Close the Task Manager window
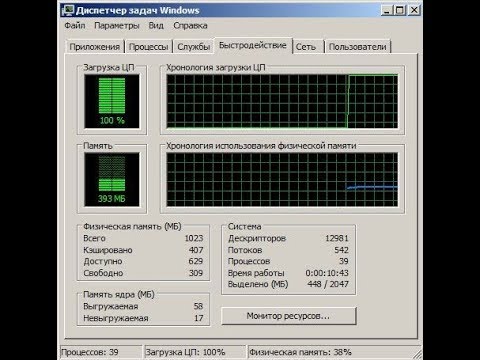 point(414,10)
